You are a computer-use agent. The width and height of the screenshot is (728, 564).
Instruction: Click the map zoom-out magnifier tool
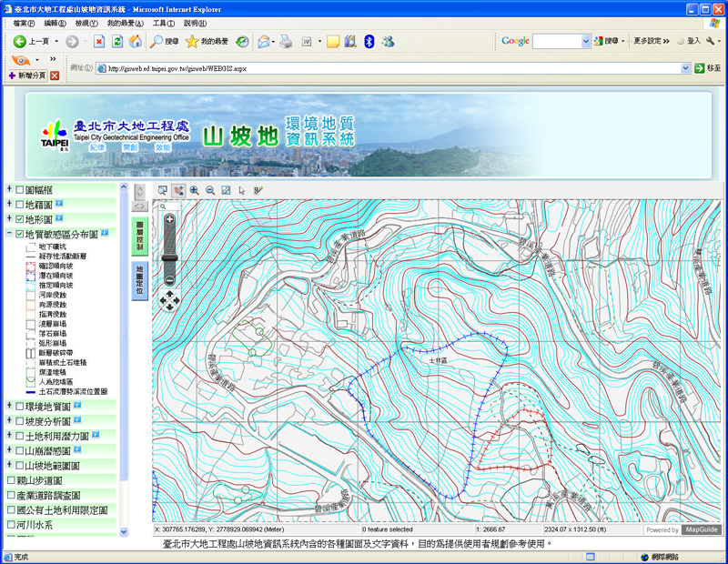(x=210, y=190)
